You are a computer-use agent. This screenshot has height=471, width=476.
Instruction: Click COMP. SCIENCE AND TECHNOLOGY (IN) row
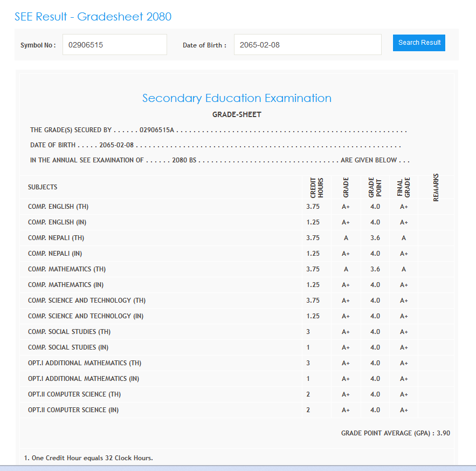pyautogui.click(x=86, y=316)
